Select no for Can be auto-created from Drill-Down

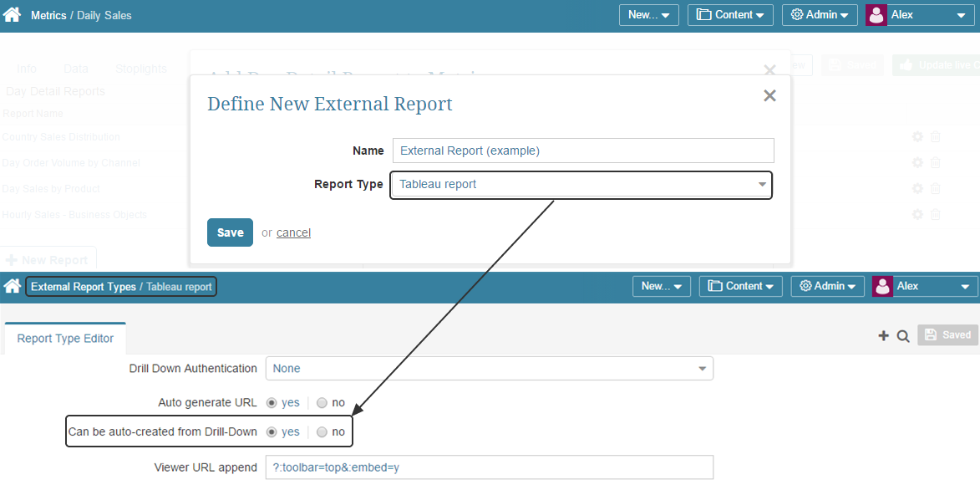322,431
